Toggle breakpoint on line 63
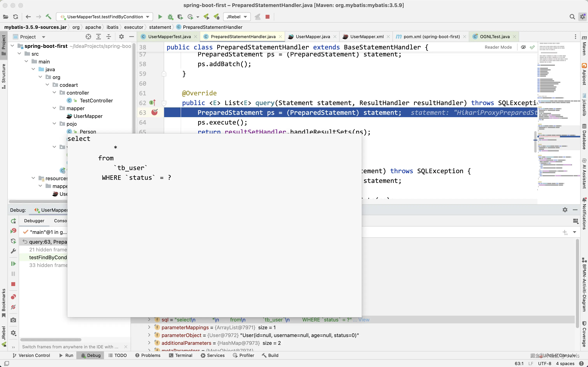Image resolution: width=588 pixels, height=367 pixels. point(154,112)
